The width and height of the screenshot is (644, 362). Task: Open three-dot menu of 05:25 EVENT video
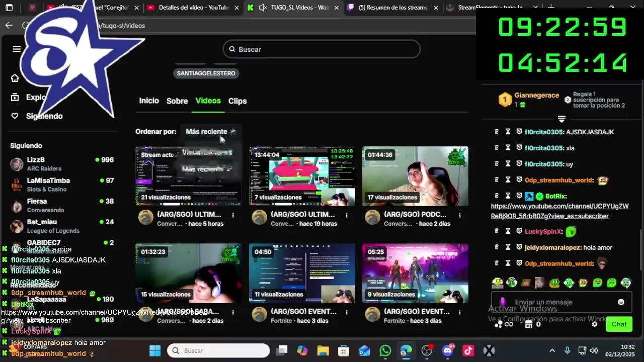click(x=460, y=312)
